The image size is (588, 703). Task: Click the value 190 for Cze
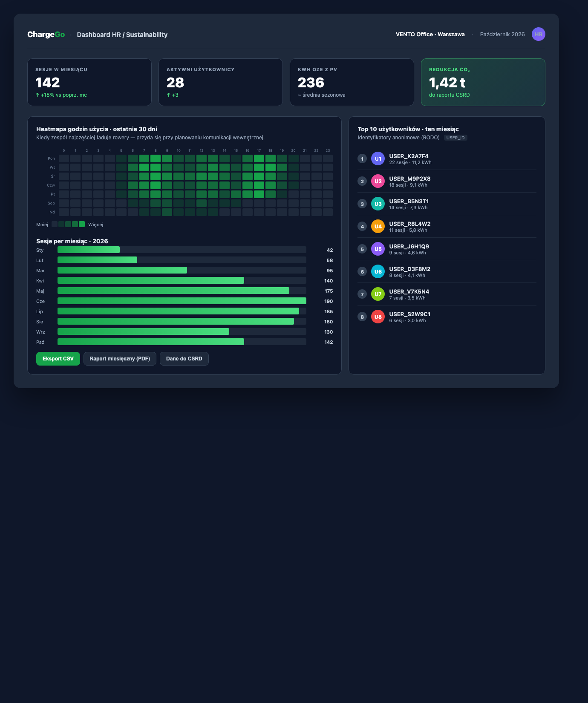point(329,301)
